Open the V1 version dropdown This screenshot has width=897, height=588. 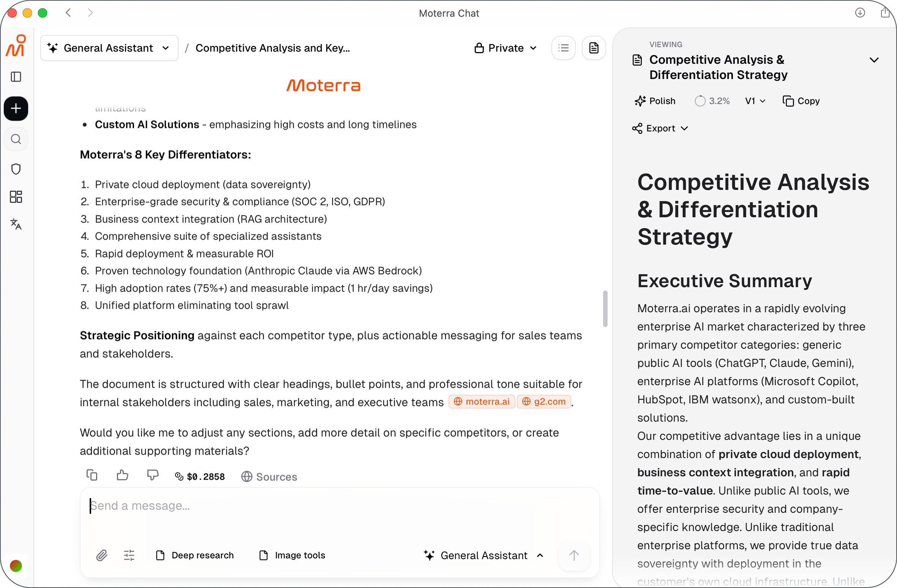tap(755, 101)
